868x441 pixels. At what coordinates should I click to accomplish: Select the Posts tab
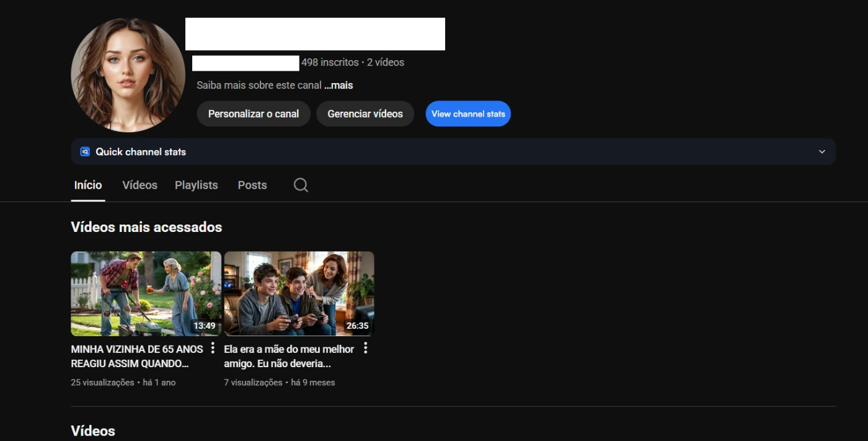tap(252, 185)
